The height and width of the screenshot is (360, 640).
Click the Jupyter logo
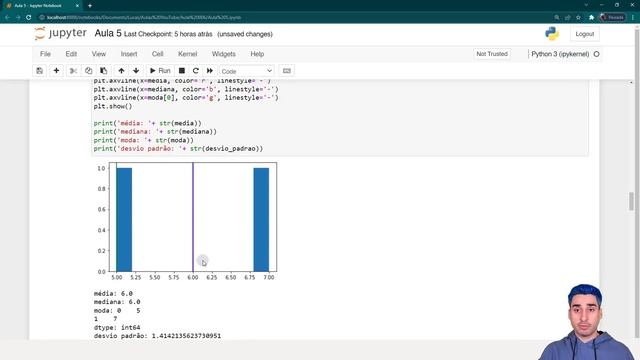pos(60,33)
